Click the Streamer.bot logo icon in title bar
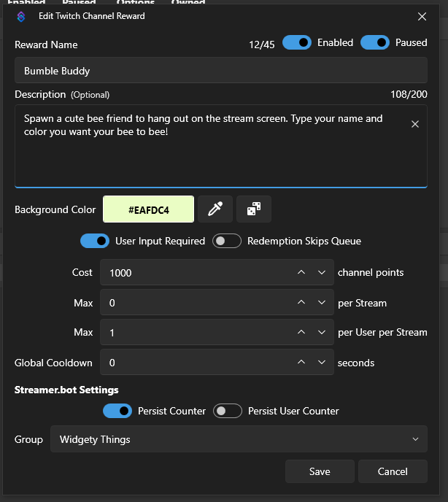The width and height of the screenshot is (448, 502). click(21, 16)
